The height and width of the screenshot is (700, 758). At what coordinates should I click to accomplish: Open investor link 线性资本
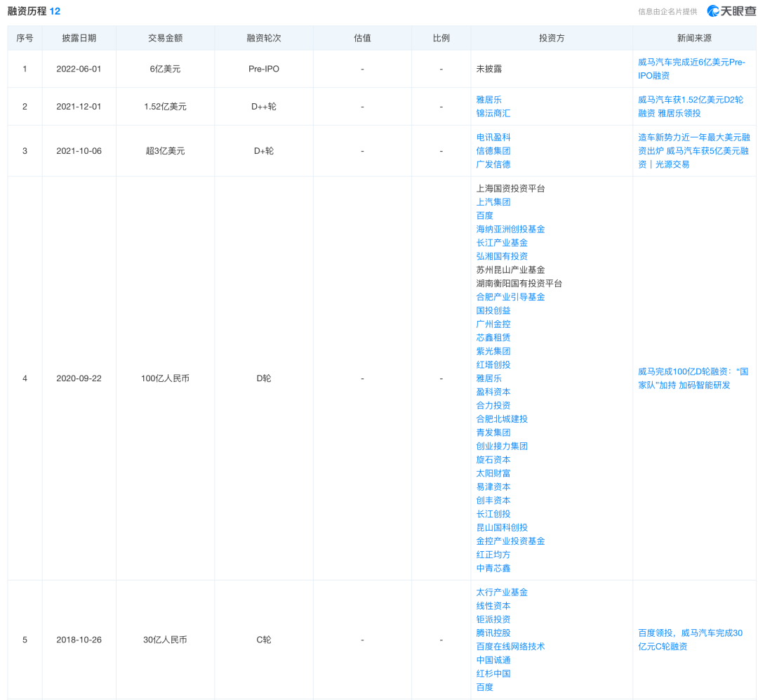coord(493,606)
